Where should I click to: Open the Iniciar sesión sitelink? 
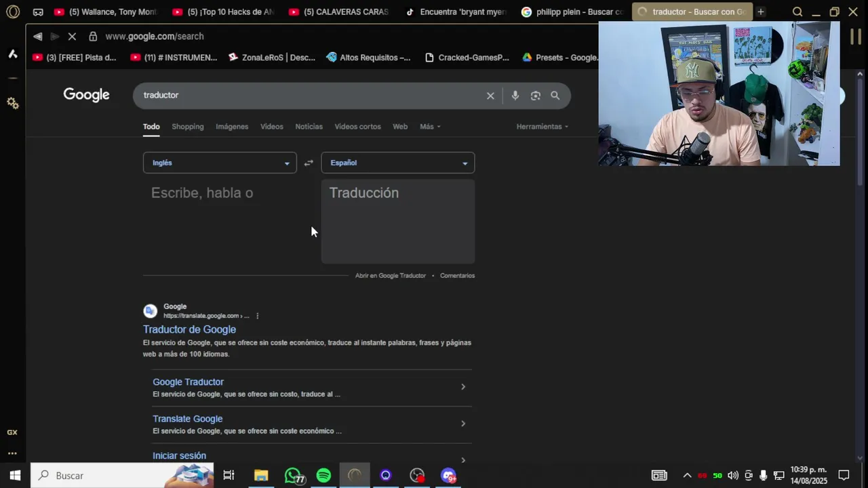(x=179, y=456)
